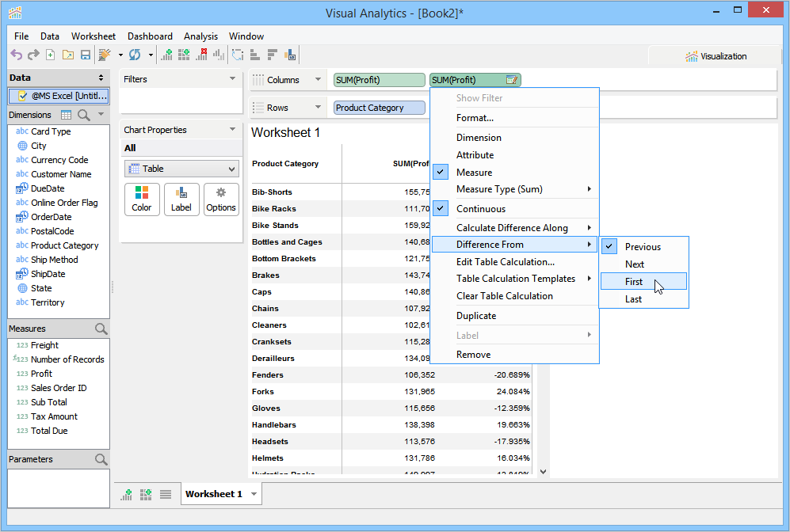
Task: Choose First from the Difference From submenu
Action: 634,282
